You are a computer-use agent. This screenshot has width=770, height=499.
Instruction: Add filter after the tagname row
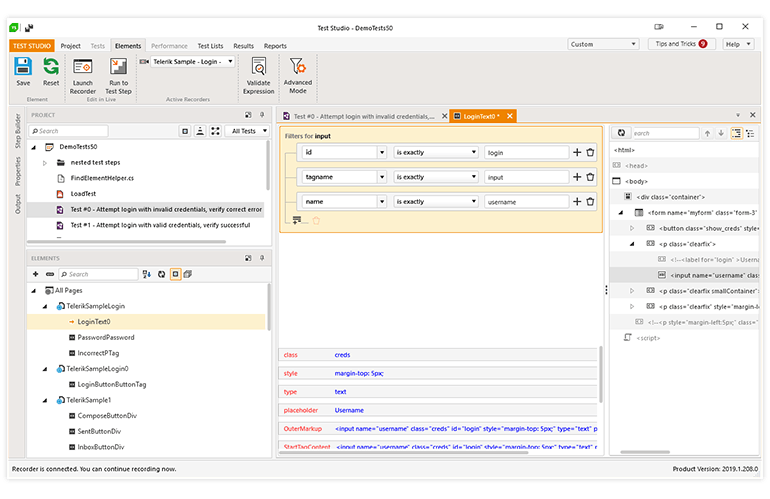coord(577,177)
